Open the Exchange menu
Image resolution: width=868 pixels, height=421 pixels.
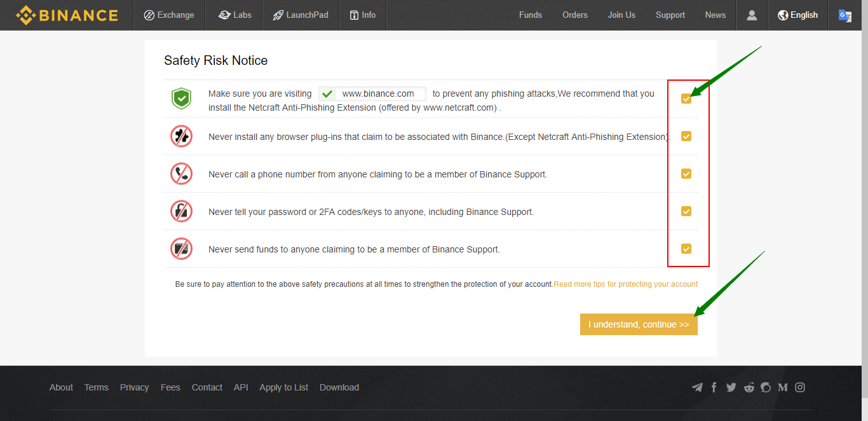pos(169,15)
